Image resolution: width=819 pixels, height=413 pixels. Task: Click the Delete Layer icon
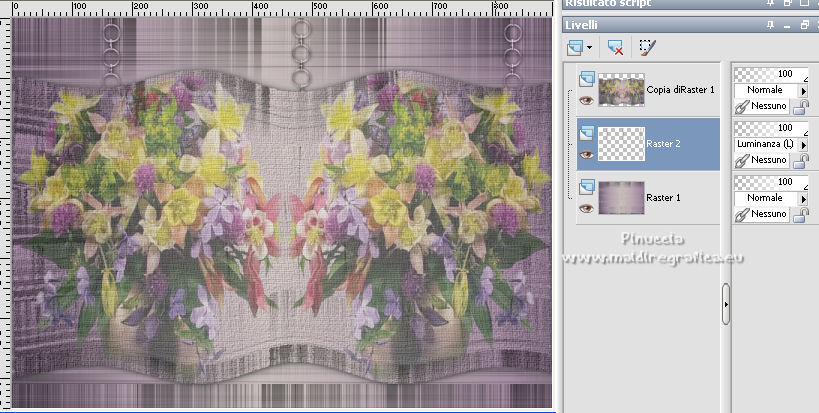click(x=615, y=48)
